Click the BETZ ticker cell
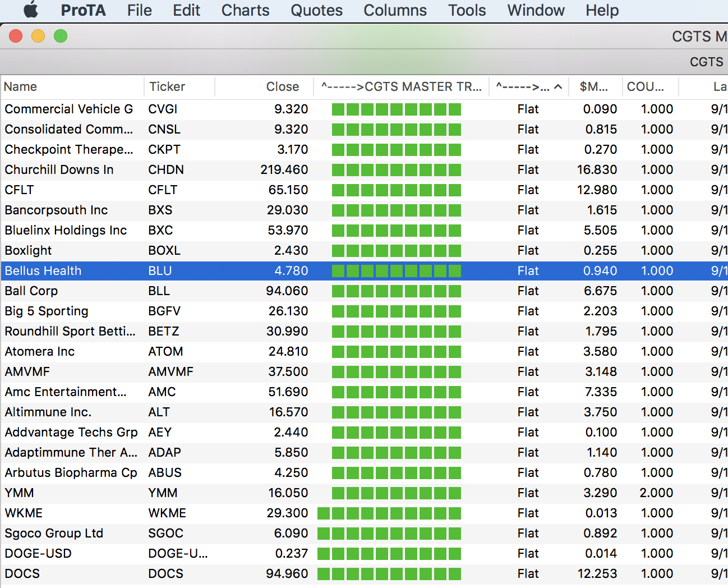The height and width of the screenshot is (588, 728). pyautogui.click(x=163, y=331)
